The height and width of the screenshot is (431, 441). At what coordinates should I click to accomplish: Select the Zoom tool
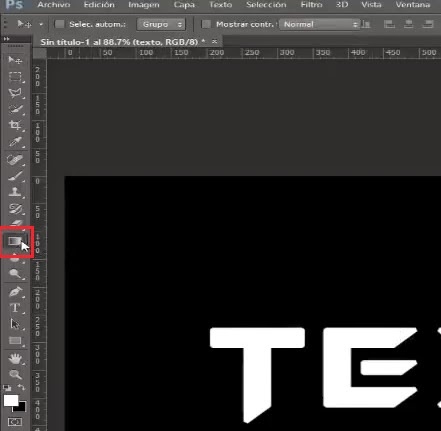[15, 375]
